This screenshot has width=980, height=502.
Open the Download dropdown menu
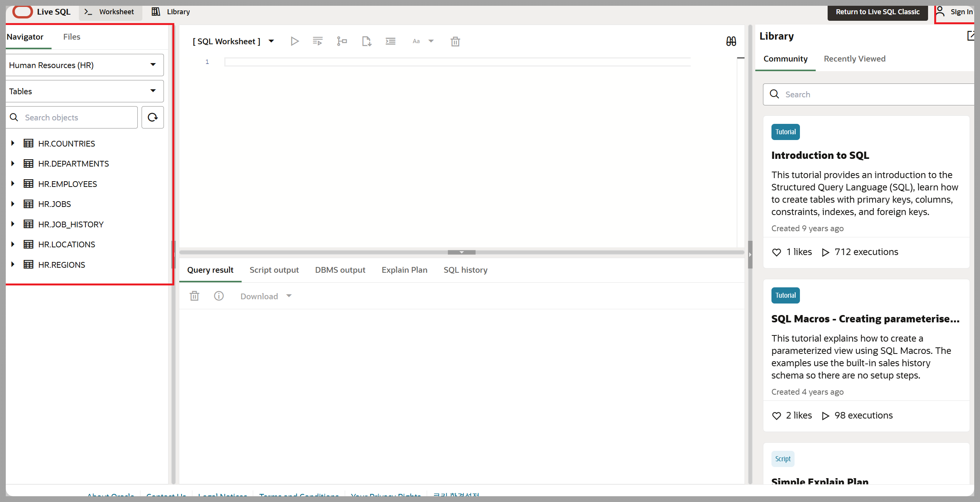[x=266, y=296]
